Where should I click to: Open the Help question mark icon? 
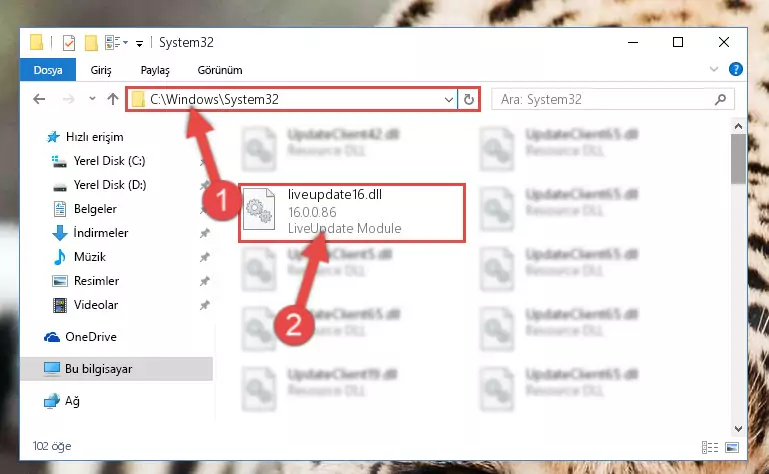coord(735,69)
